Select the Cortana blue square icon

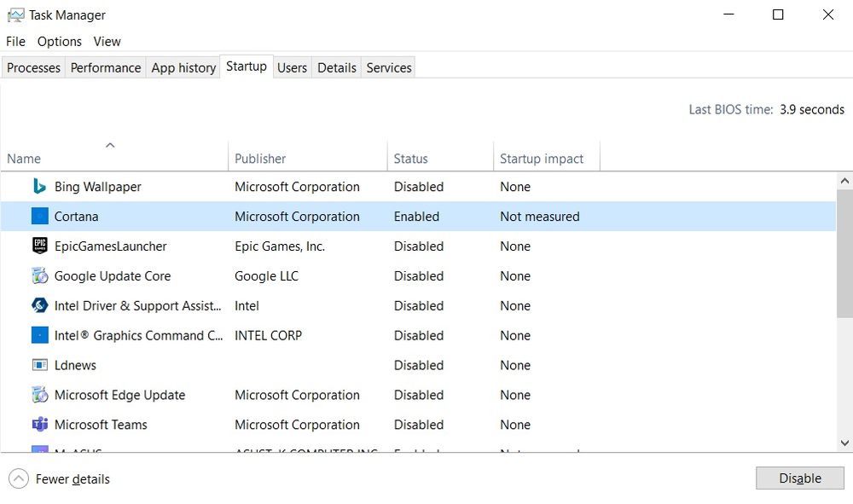(x=39, y=217)
